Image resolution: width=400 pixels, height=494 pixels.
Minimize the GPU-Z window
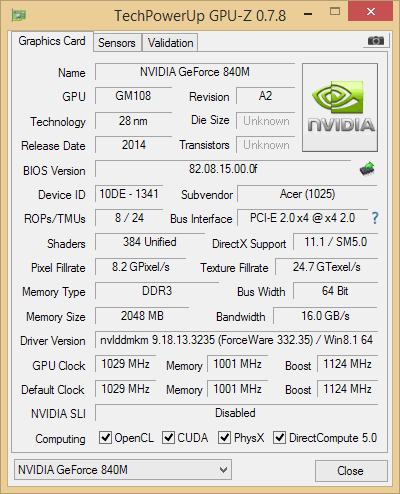click(x=308, y=14)
